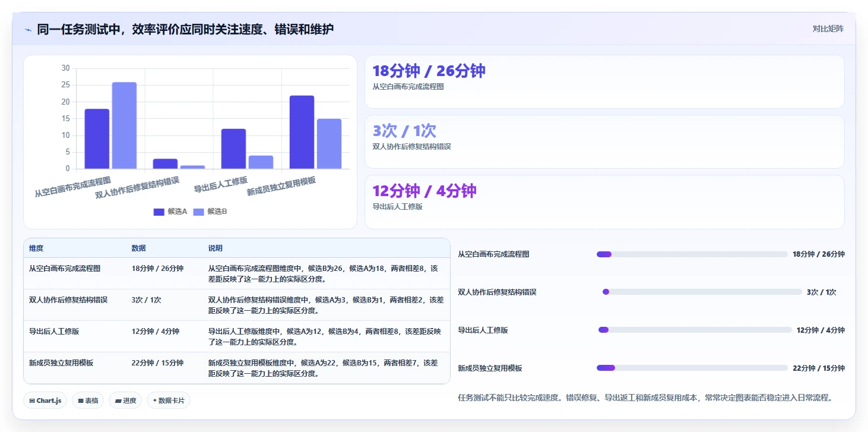Click the 候选B bar for 导出后人工修版
Image resolution: width=868 pixels, height=432 pixels.
[x=261, y=162]
